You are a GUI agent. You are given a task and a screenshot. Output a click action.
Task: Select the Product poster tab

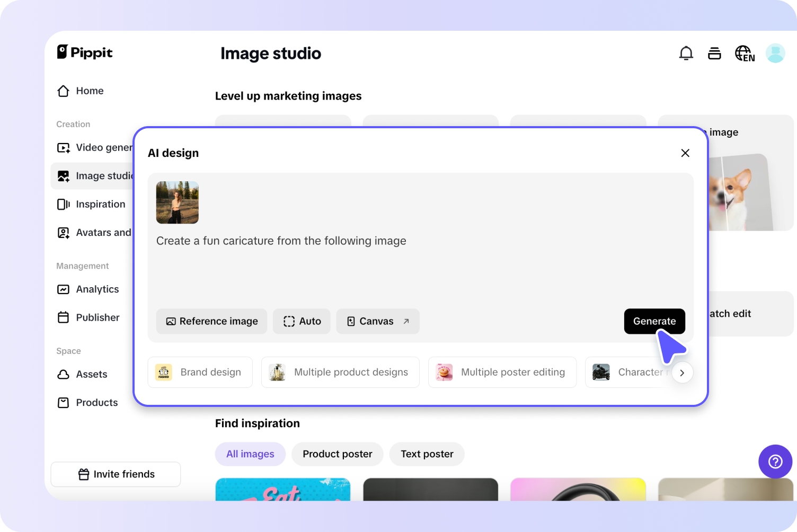(x=338, y=454)
